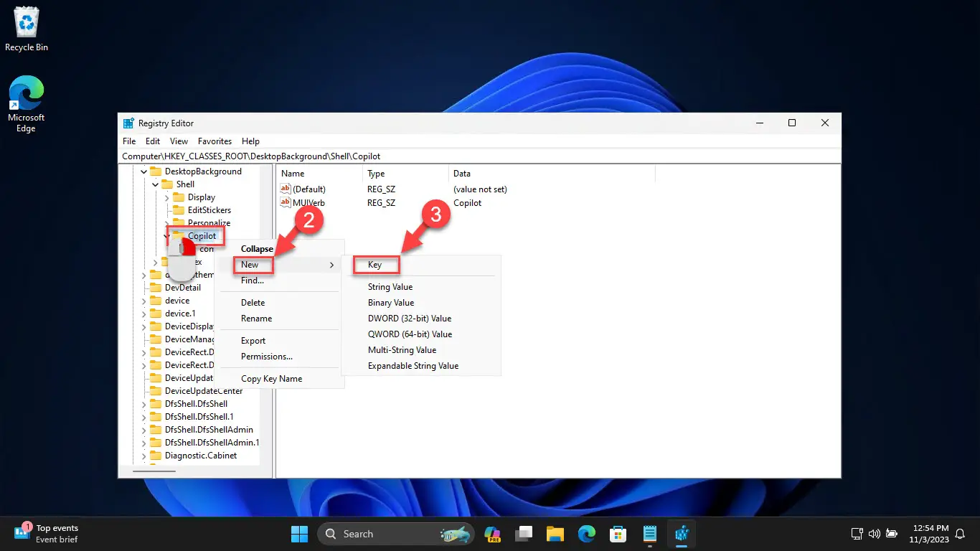Collapse the Shell tree node
Screen dimensions: 980x551
155,184
